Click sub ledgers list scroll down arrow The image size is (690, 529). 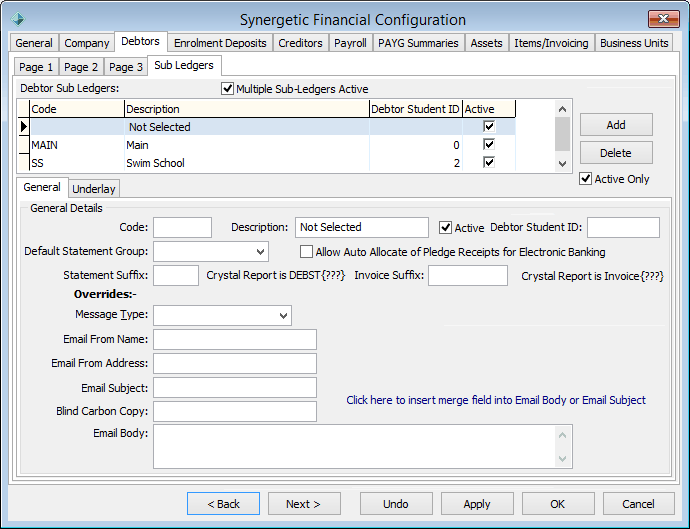[562, 164]
